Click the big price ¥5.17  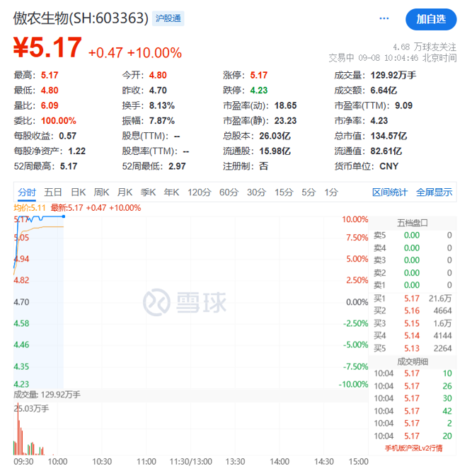tap(47, 47)
